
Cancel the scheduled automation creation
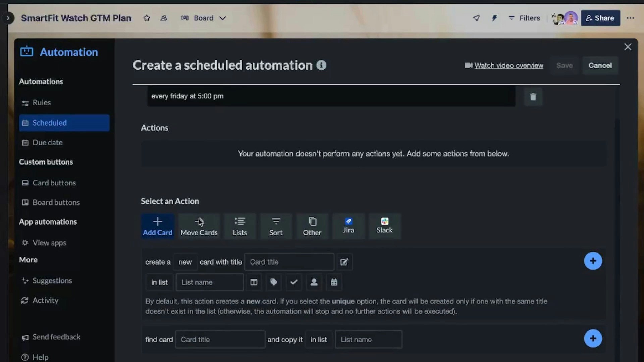click(600, 66)
